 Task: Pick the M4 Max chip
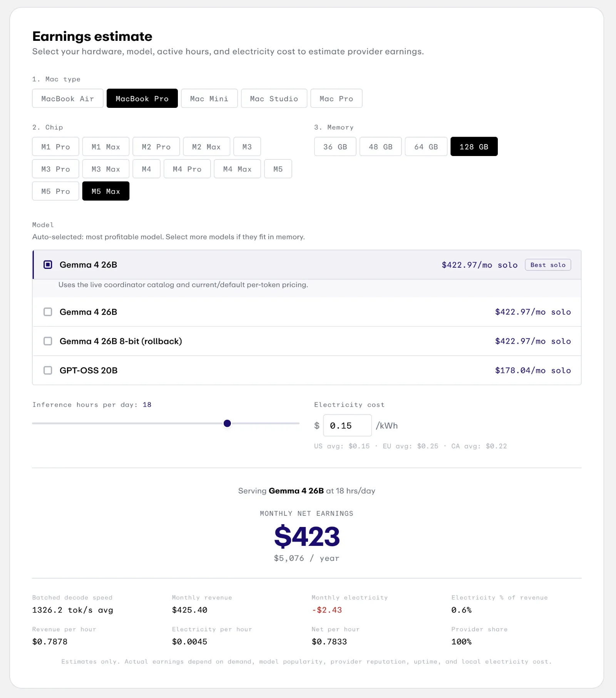pyautogui.click(x=237, y=169)
